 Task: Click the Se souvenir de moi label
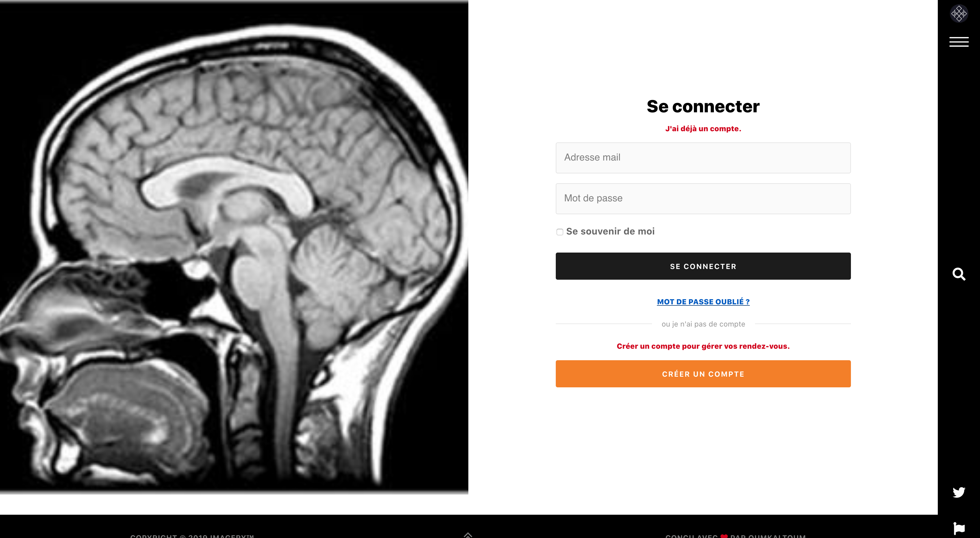tap(610, 231)
